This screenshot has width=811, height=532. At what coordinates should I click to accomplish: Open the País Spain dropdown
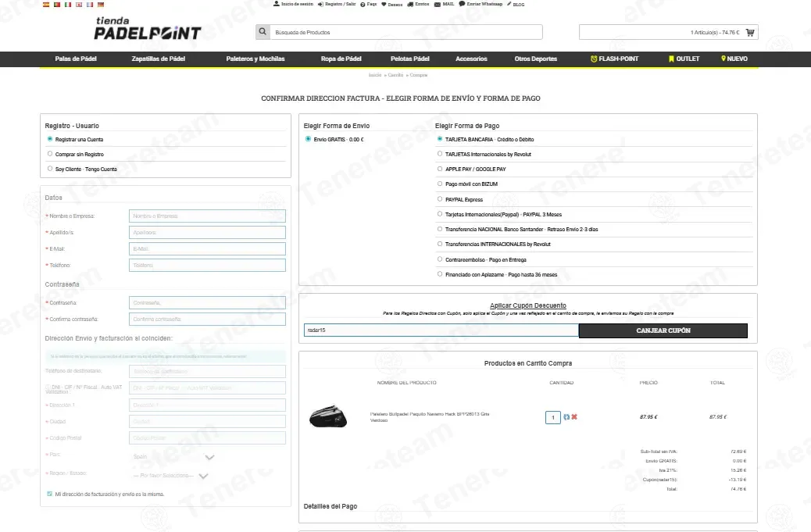pyautogui.click(x=173, y=456)
